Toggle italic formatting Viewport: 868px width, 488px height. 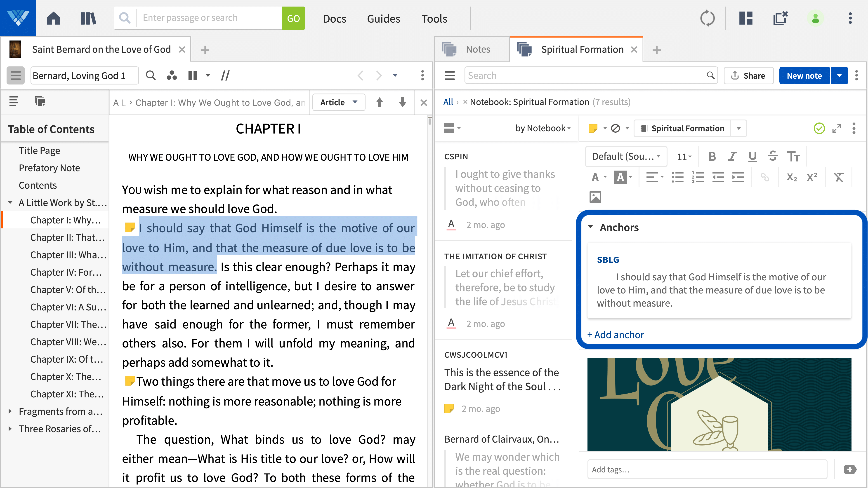point(732,157)
